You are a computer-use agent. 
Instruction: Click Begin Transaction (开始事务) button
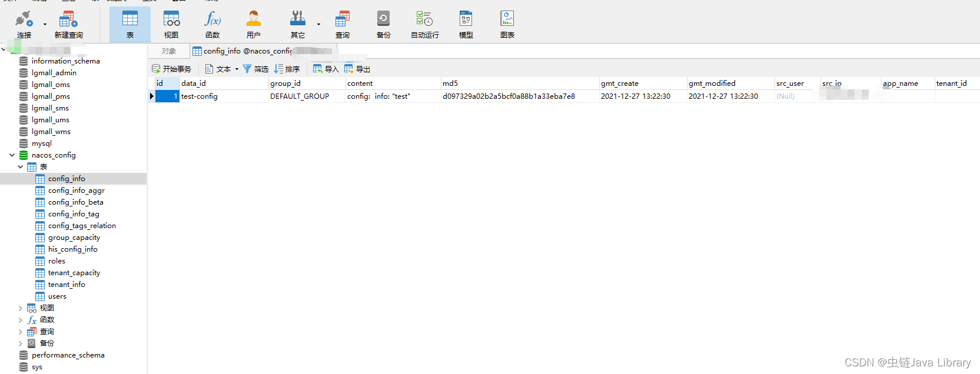pyautogui.click(x=171, y=69)
